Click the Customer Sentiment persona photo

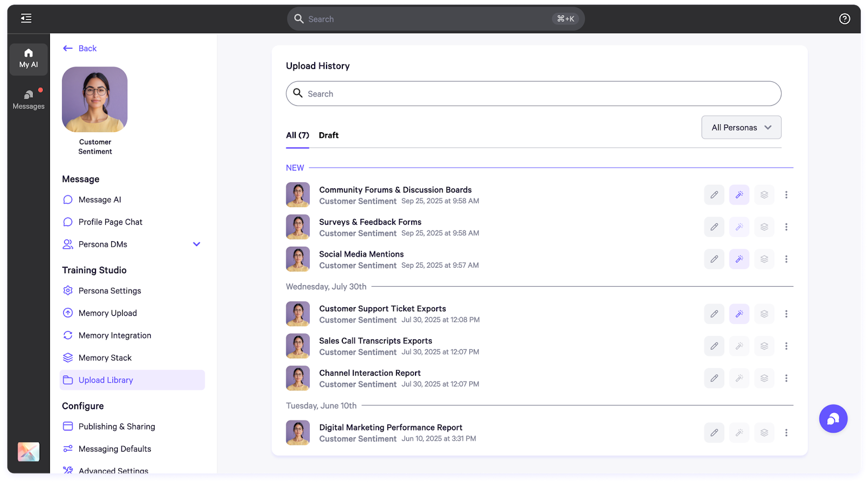click(95, 99)
